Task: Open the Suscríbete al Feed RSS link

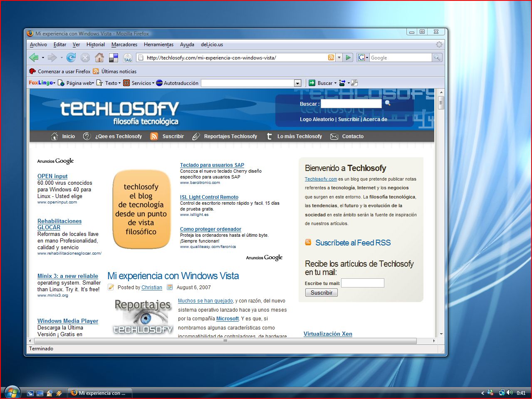Action: tap(353, 243)
